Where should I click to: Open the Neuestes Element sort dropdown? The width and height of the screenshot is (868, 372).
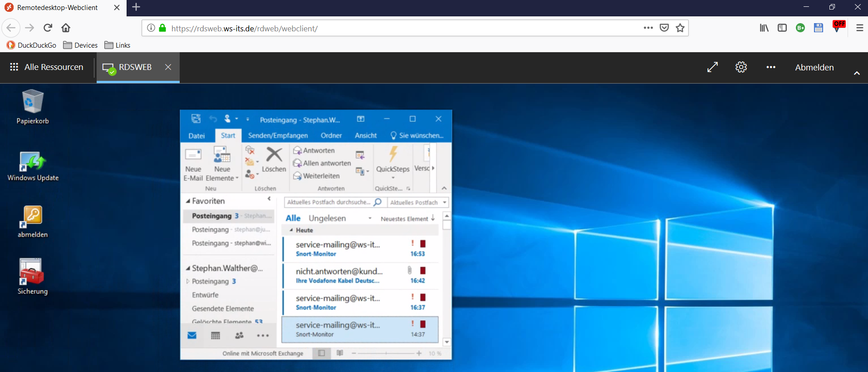coord(404,218)
